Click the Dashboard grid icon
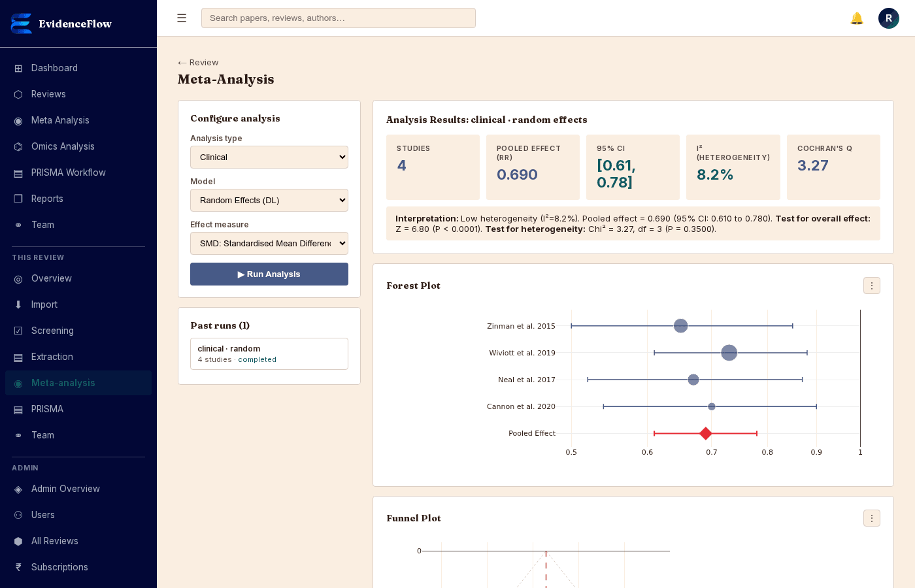Image resolution: width=915 pixels, height=588 pixels. click(x=18, y=68)
